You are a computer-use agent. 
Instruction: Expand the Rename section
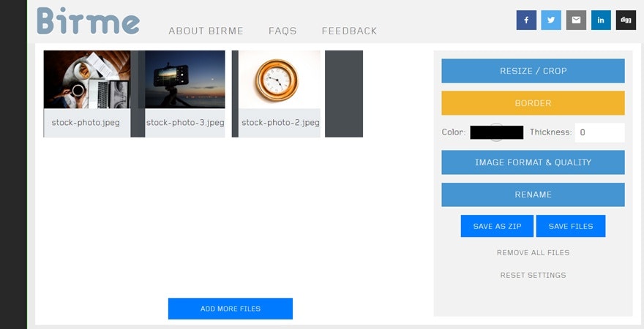click(x=533, y=194)
